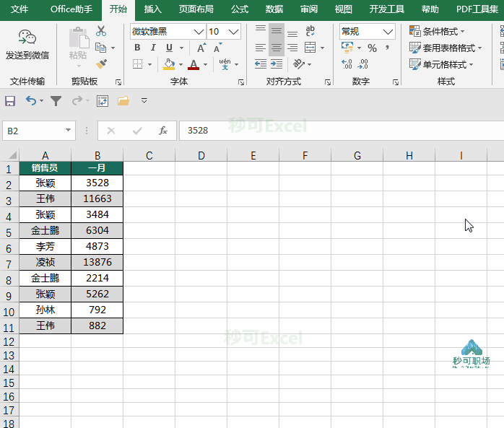Open the number format dropdown

pyautogui.click(x=388, y=32)
